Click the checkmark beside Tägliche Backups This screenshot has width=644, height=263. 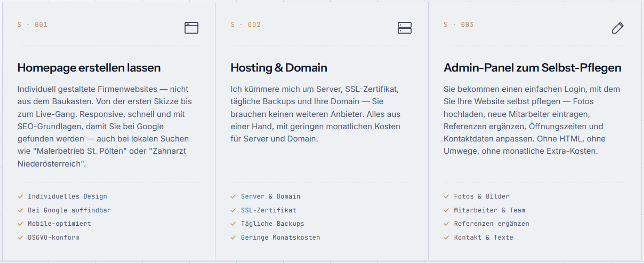pyautogui.click(x=233, y=224)
